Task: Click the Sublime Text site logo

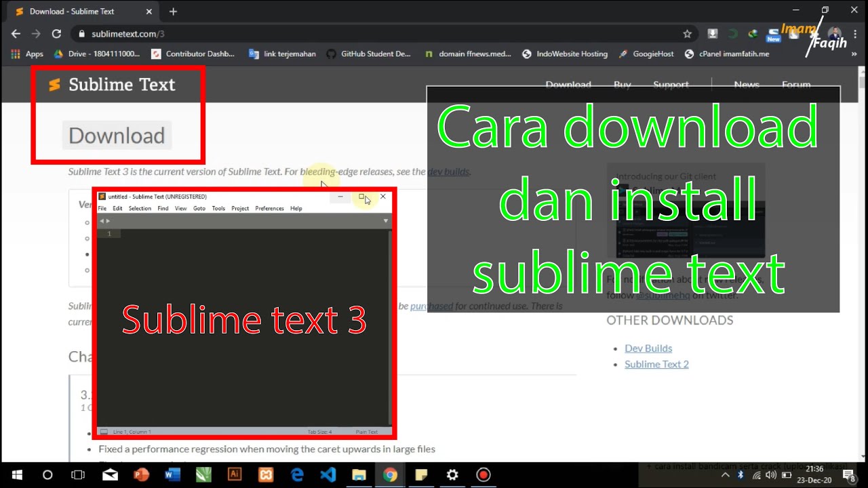Action: coord(111,85)
